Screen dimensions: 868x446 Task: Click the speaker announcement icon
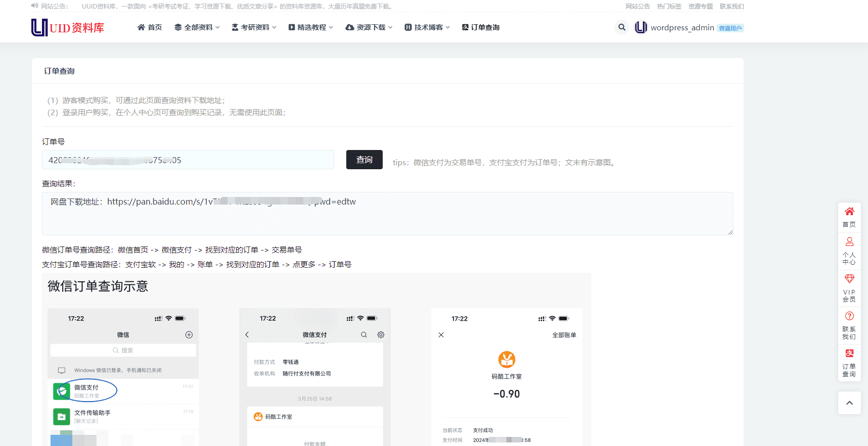click(x=34, y=6)
